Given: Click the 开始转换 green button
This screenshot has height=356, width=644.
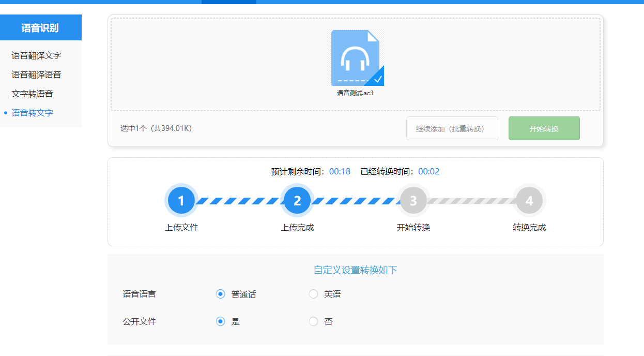Looking at the screenshot, I should tap(544, 128).
